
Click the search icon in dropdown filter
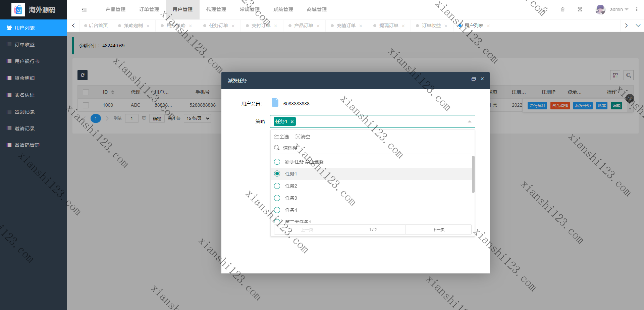pyautogui.click(x=277, y=148)
